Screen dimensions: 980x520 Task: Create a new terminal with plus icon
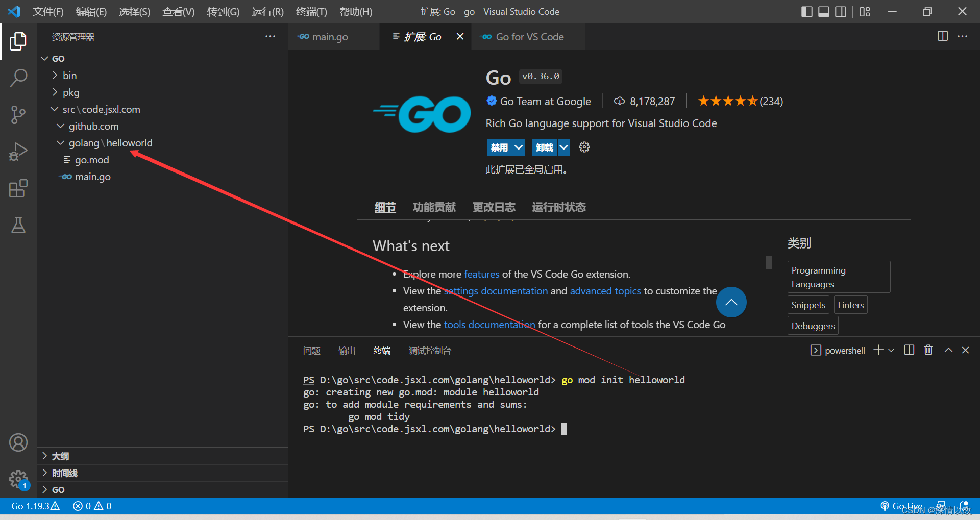pos(878,350)
